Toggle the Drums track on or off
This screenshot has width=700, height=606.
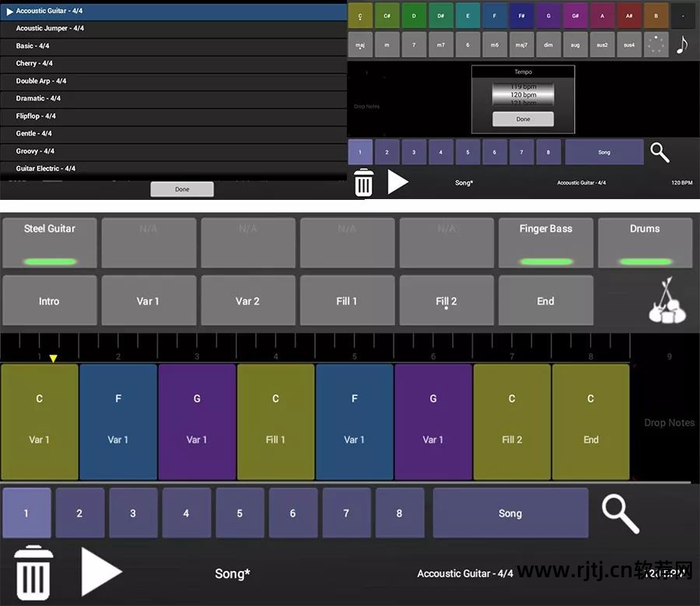tap(645, 243)
